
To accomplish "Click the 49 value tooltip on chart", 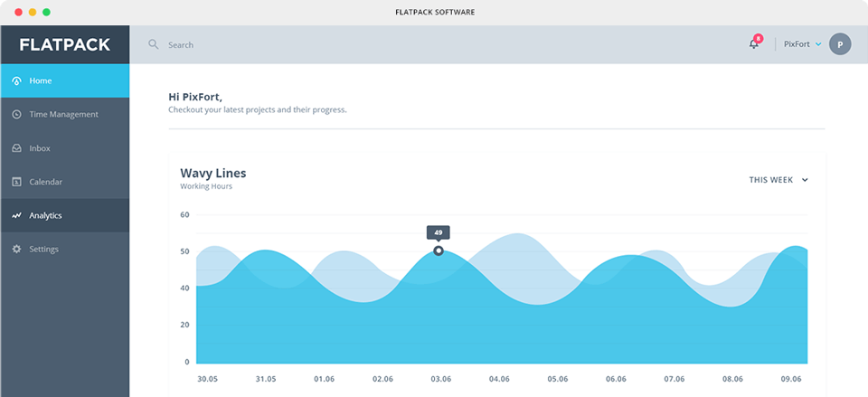I will [439, 232].
